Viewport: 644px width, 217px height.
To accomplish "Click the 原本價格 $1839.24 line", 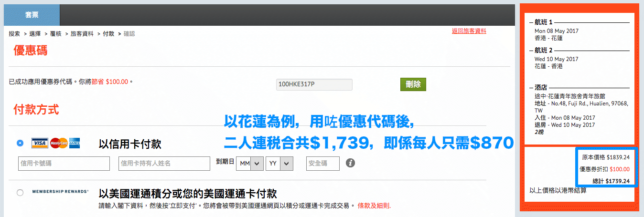I will click(x=605, y=157).
